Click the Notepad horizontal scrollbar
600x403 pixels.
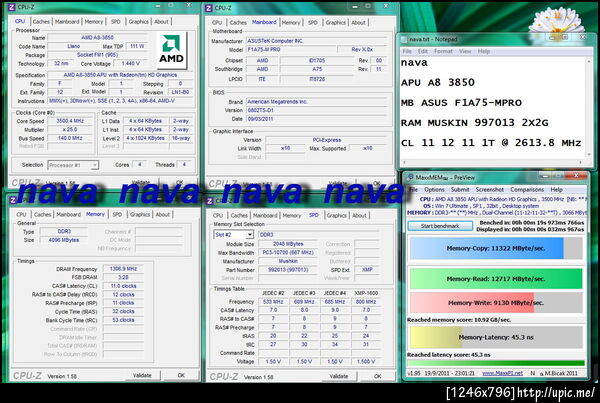click(492, 162)
